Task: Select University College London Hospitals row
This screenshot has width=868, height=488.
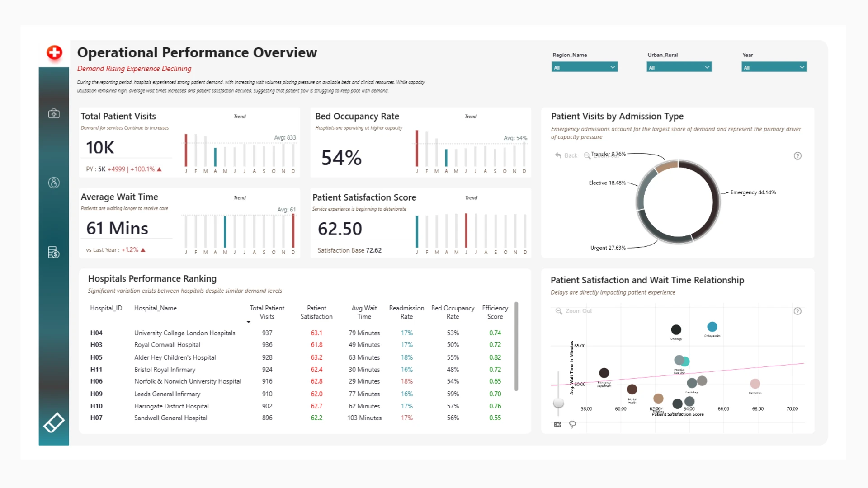Action: [298, 333]
